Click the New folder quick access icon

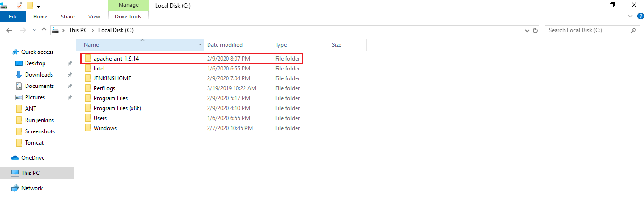click(x=30, y=6)
